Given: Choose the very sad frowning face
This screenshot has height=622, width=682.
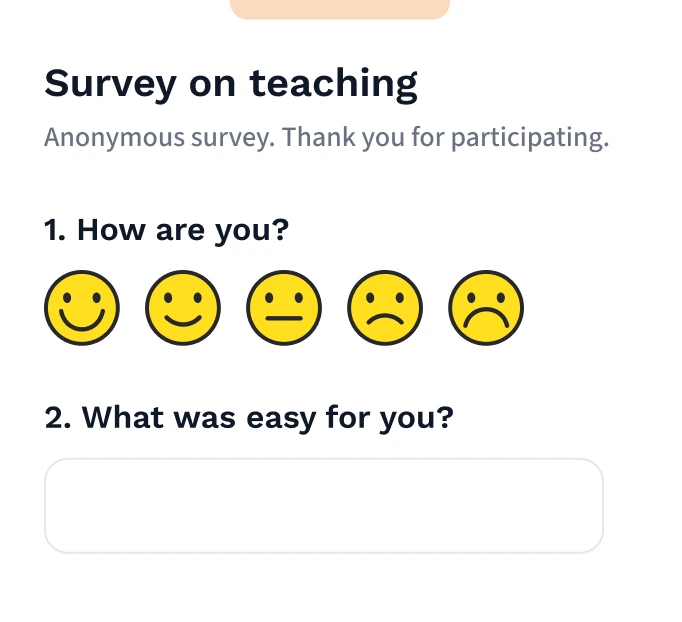Looking at the screenshot, I should (x=486, y=308).
